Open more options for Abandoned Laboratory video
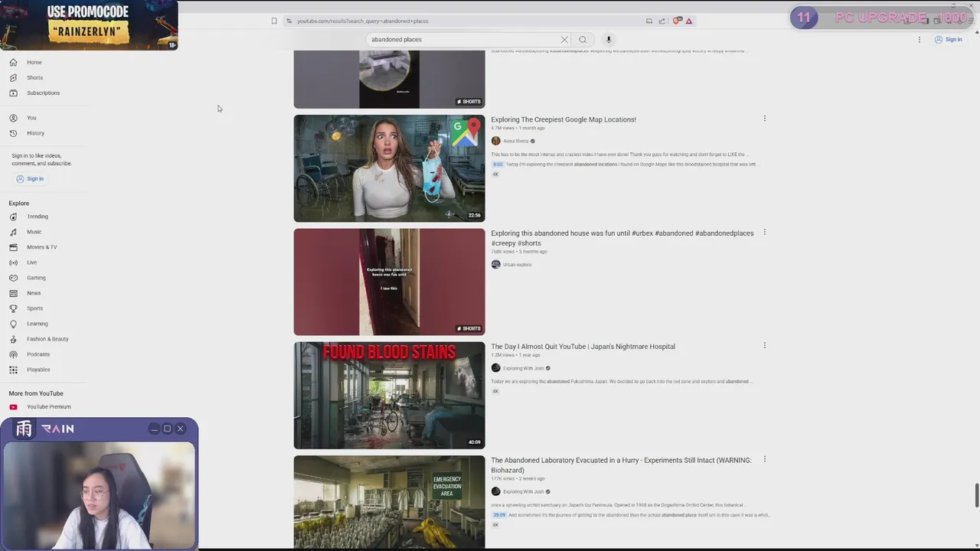The image size is (980, 551). pos(764,459)
